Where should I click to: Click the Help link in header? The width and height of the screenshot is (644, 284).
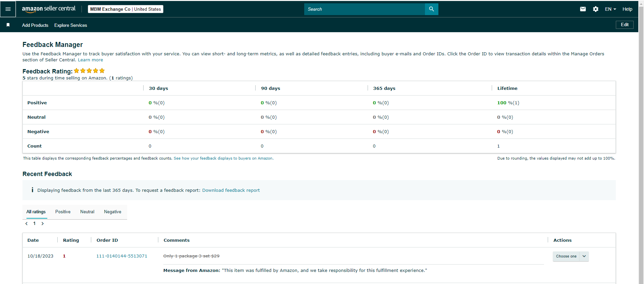coord(627,9)
